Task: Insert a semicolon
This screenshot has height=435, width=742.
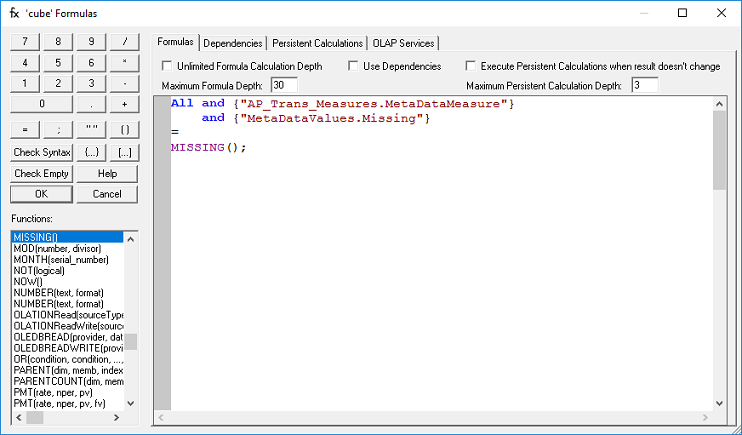Action: point(58,130)
